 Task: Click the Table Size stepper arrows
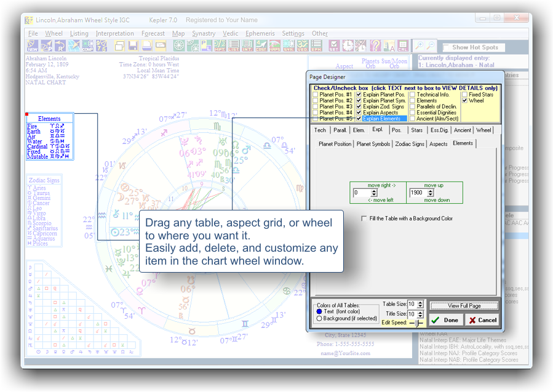(420, 304)
